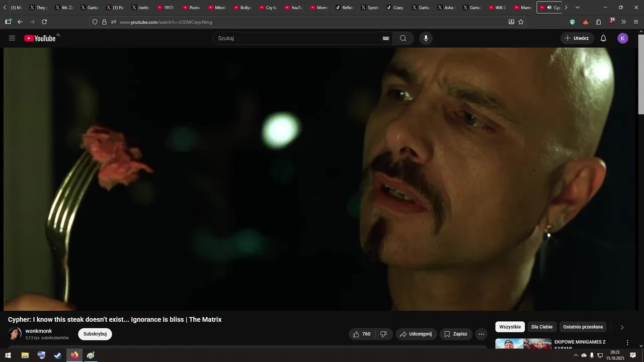Open the YouTube guide hamburger menu
The height and width of the screenshot is (362, 644).
(x=12, y=38)
